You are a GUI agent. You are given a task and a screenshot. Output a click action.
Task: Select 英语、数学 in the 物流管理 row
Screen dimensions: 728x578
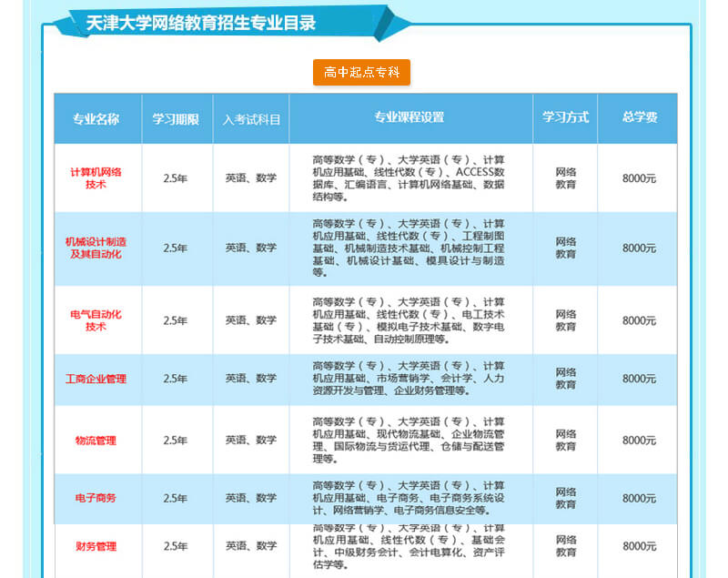(x=251, y=440)
